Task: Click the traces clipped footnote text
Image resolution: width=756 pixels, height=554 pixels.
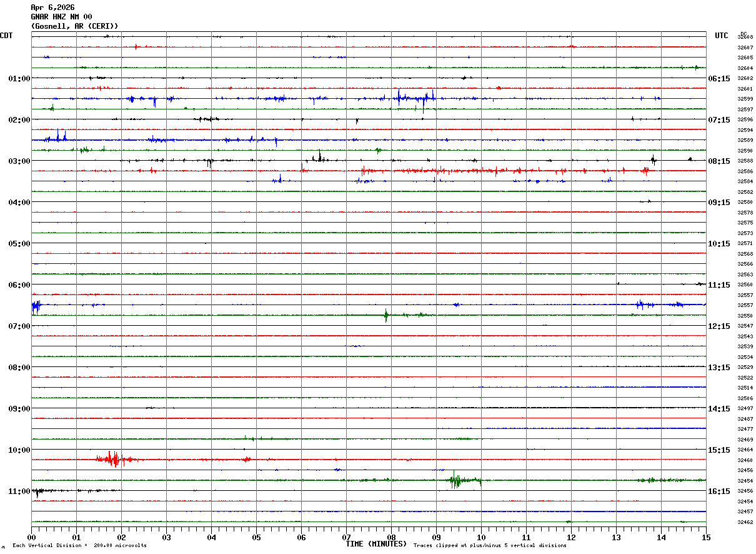Action: click(x=490, y=545)
